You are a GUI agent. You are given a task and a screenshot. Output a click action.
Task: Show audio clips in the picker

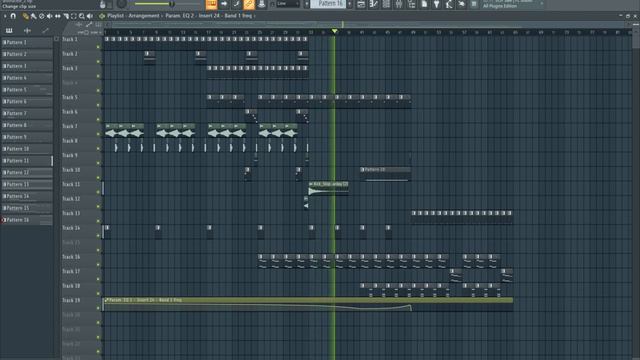point(27,31)
